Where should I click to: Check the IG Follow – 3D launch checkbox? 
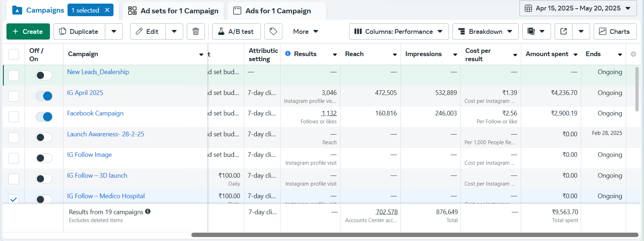click(x=14, y=179)
